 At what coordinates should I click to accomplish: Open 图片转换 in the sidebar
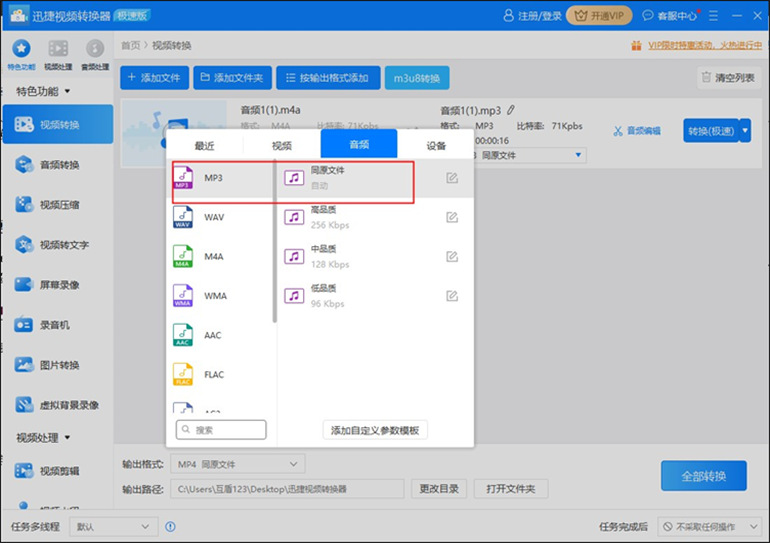coord(58,365)
